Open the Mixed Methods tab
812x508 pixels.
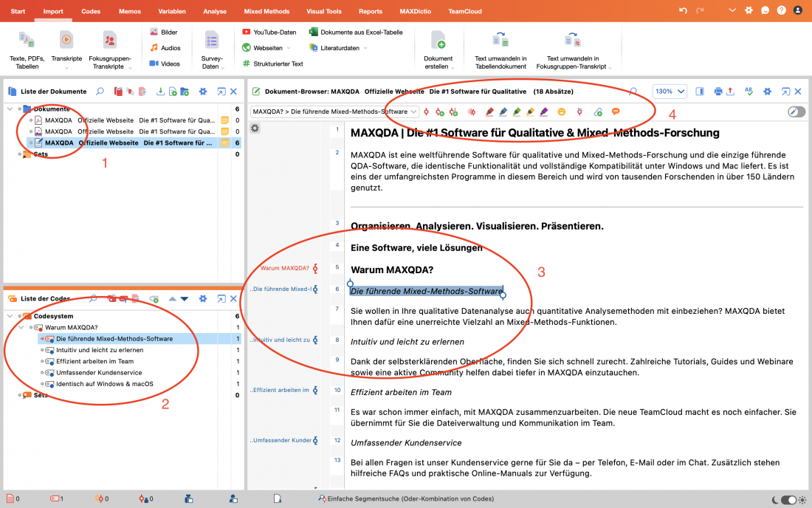(266, 11)
